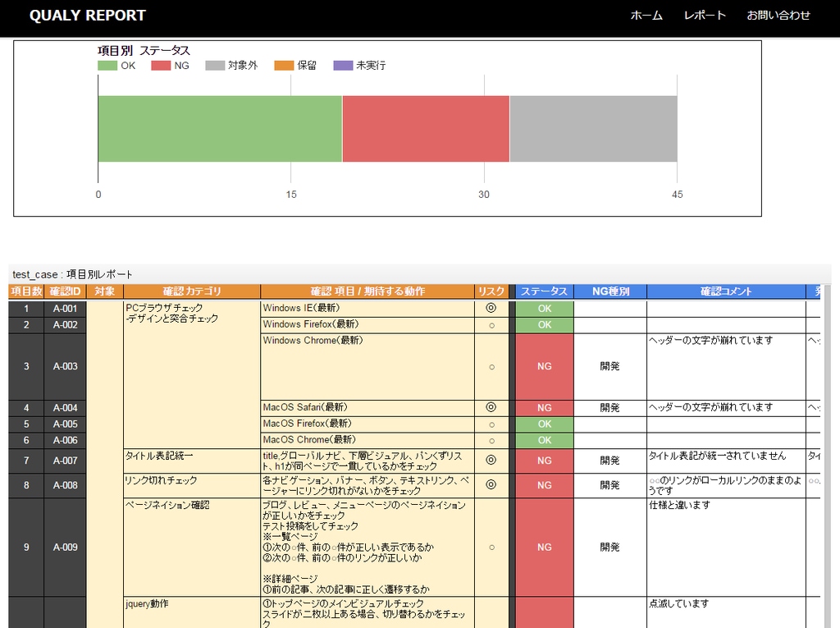Select the A-009 ID cell

(x=65, y=547)
